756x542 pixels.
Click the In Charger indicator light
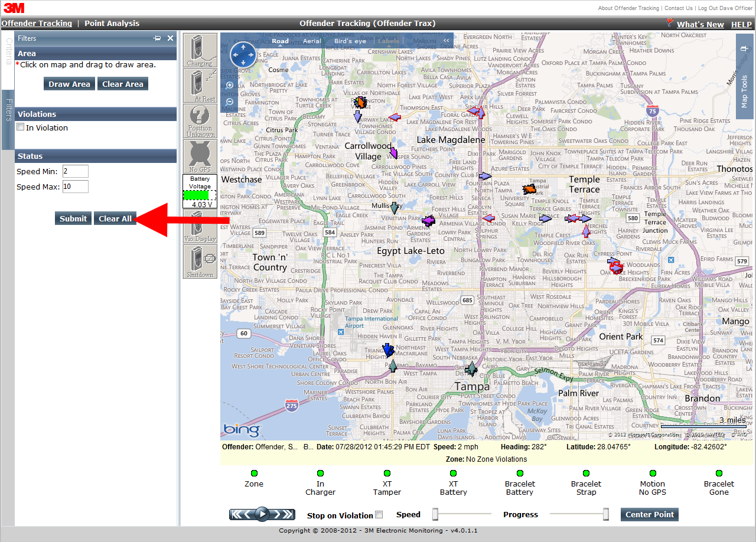pos(320,473)
